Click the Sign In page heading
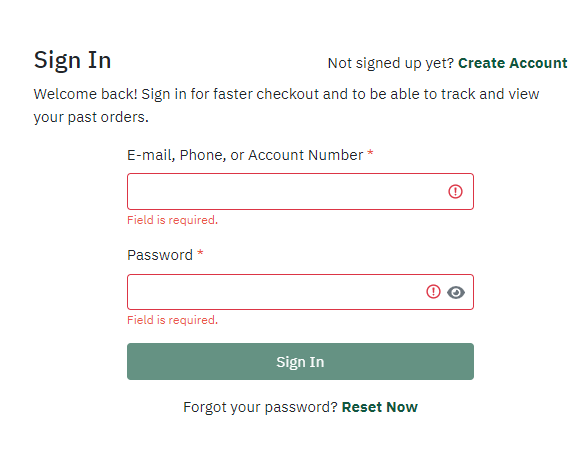 [x=72, y=60]
